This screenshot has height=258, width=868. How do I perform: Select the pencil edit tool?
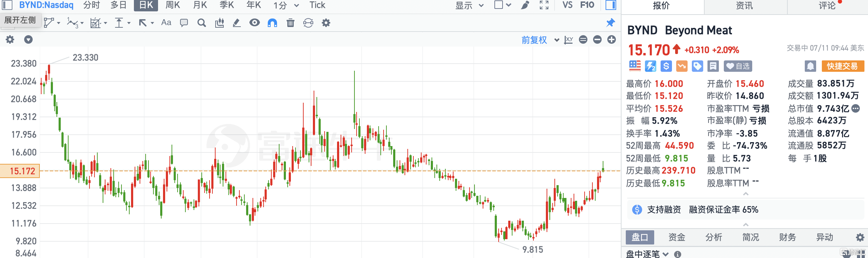[x=237, y=23]
